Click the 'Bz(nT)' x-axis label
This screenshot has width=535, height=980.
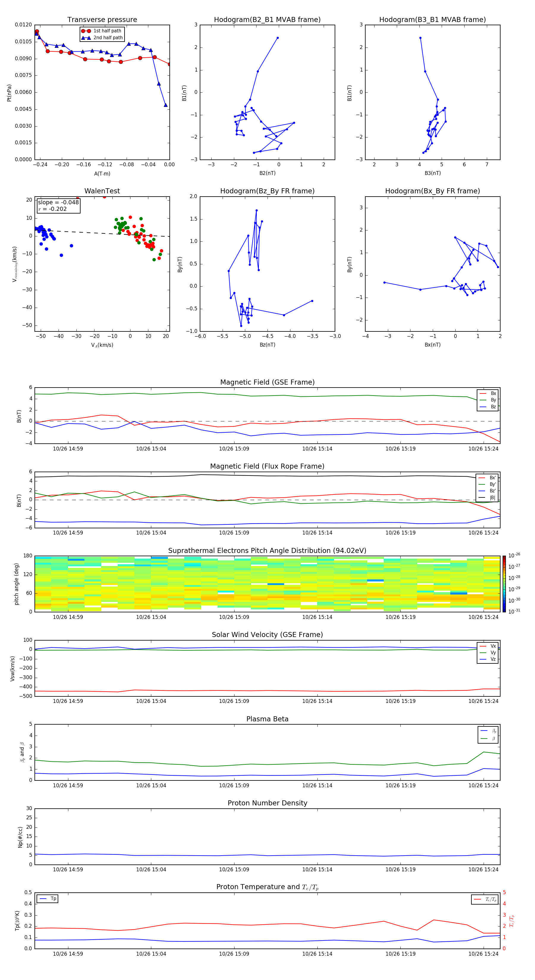(267, 345)
